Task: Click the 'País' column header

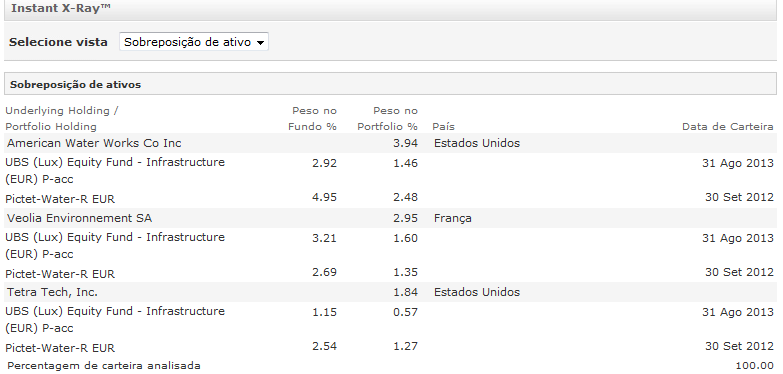Action: tap(443, 127)
